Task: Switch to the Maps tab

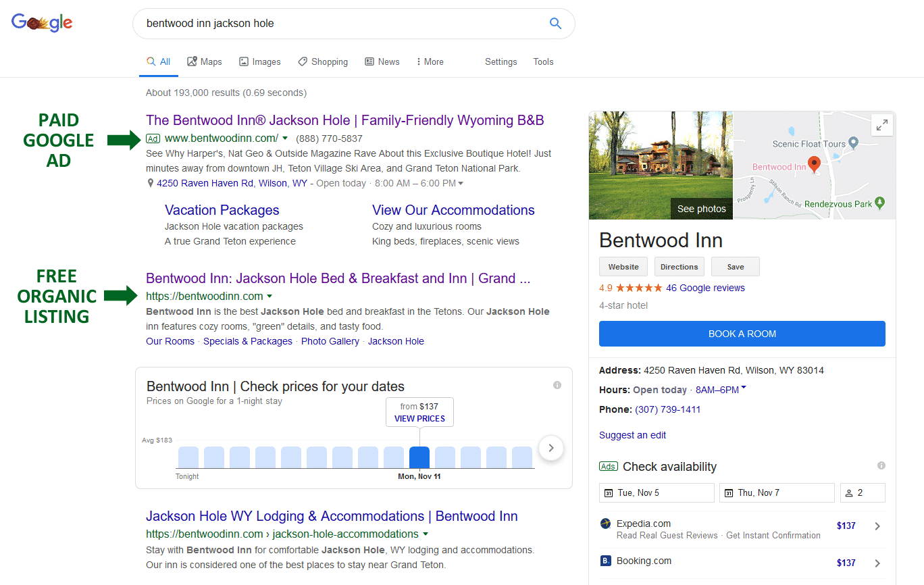Action: pyautogui.click(x=204, y=61)
